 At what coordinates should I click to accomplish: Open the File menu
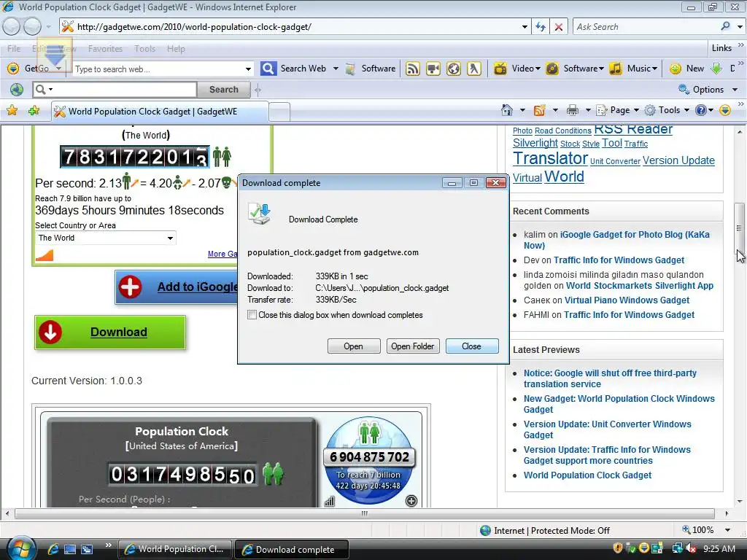point(14,49)
